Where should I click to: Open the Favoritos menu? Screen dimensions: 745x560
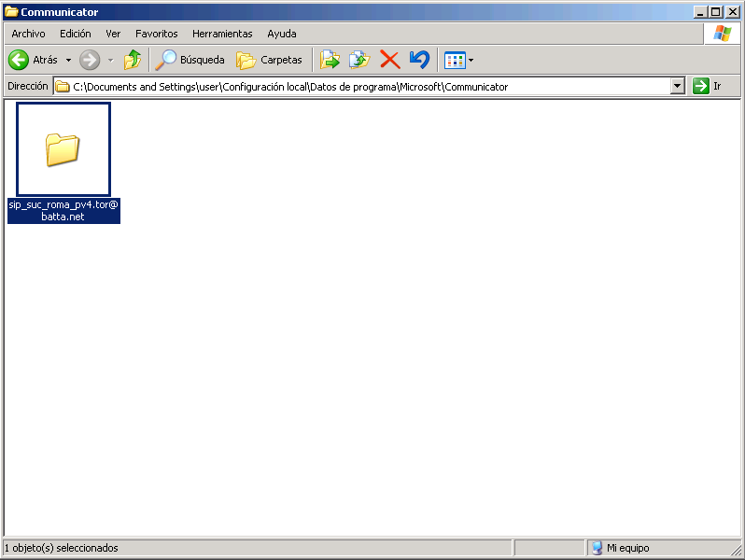point(156,34)
